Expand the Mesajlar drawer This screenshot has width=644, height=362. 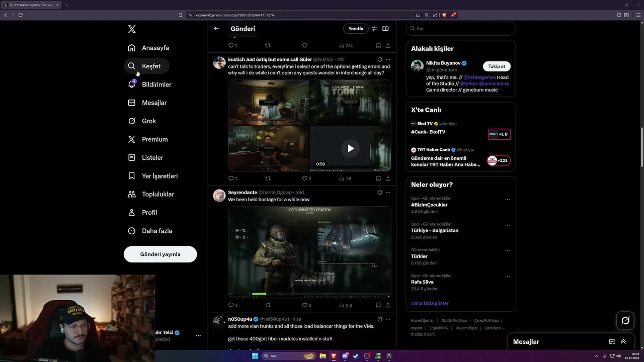[x=623, y=342]
